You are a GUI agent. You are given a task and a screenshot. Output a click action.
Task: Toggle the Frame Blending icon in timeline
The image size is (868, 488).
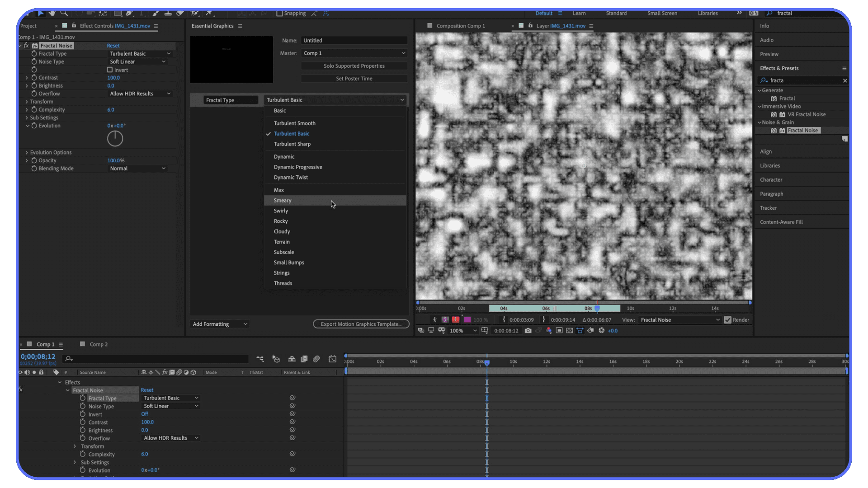click(304, 359)
